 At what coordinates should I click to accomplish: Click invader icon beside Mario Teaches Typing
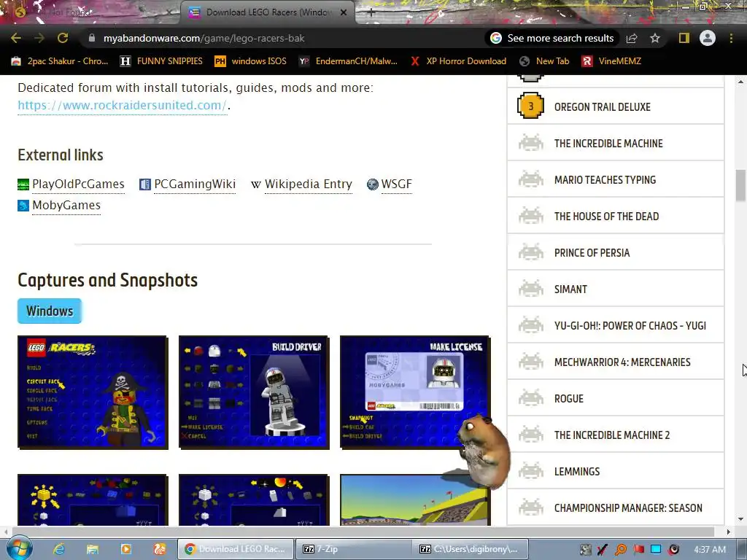point(531,180)
